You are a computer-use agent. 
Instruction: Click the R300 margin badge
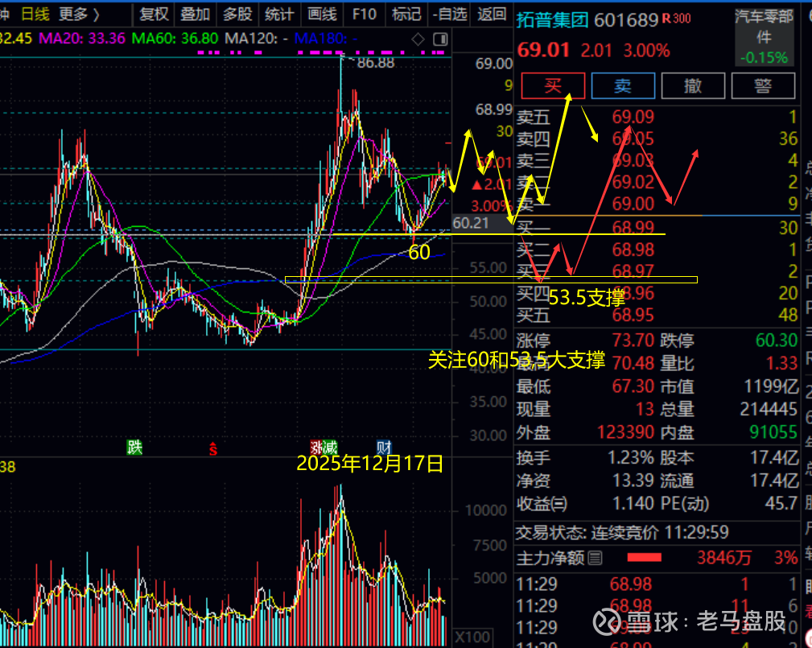(x=676, y=19)
